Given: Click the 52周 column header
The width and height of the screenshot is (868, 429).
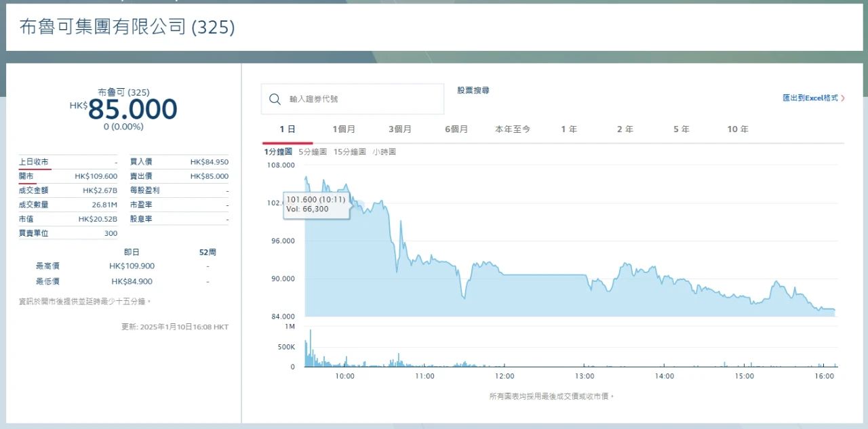Looking at the screenshot, I should [208, 252].
